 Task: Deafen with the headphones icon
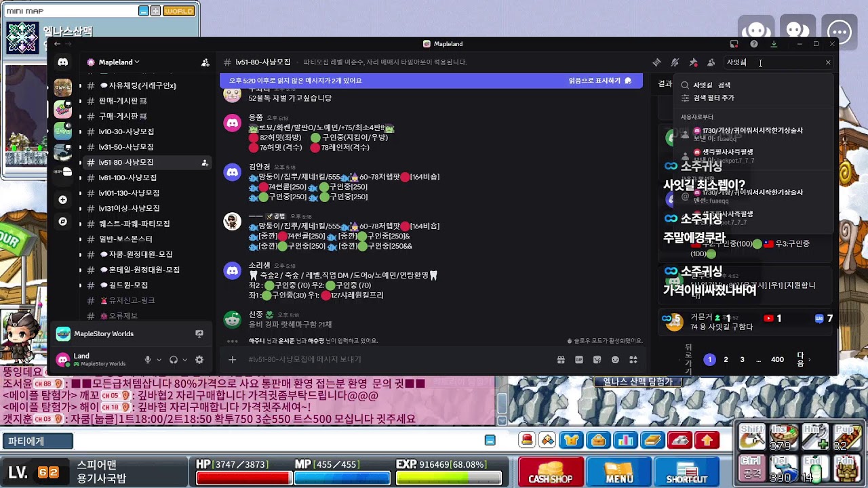(x=174, y=360)
